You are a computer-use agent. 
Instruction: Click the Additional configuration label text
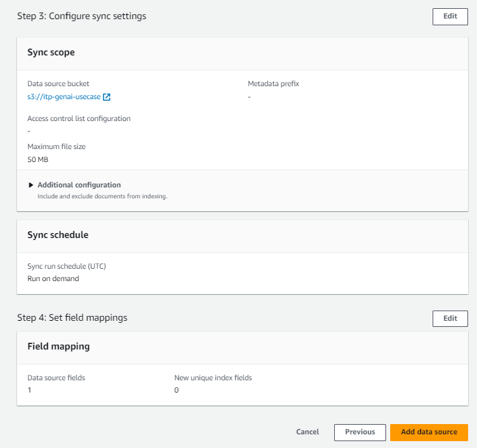pos(79,185)
